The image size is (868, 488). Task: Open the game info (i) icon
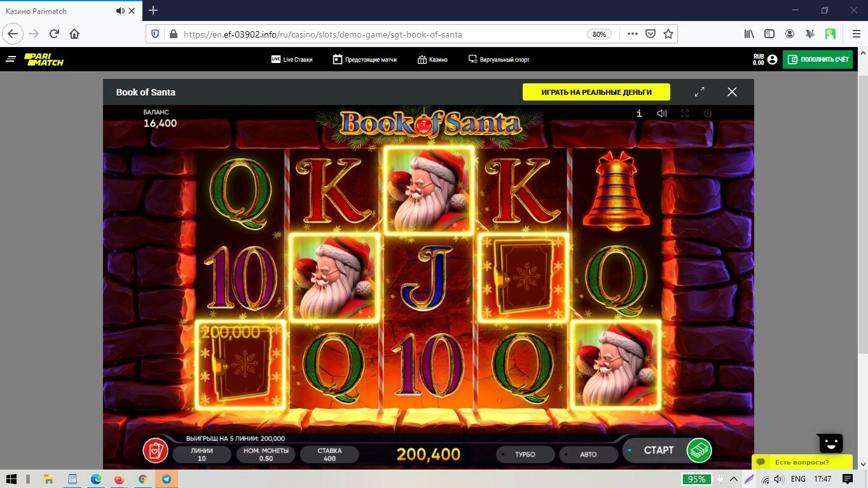click(x=639, y=113)
